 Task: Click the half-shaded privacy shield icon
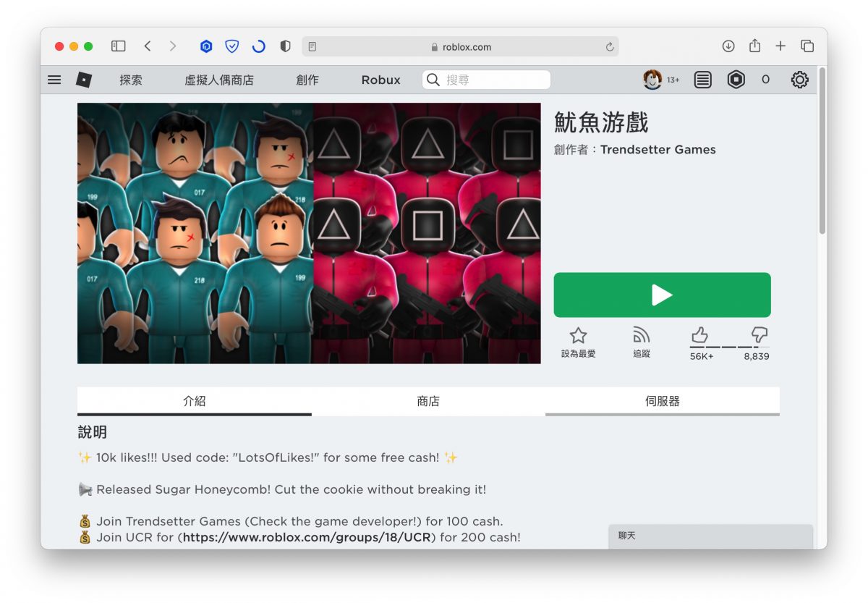tap(285, 46)
